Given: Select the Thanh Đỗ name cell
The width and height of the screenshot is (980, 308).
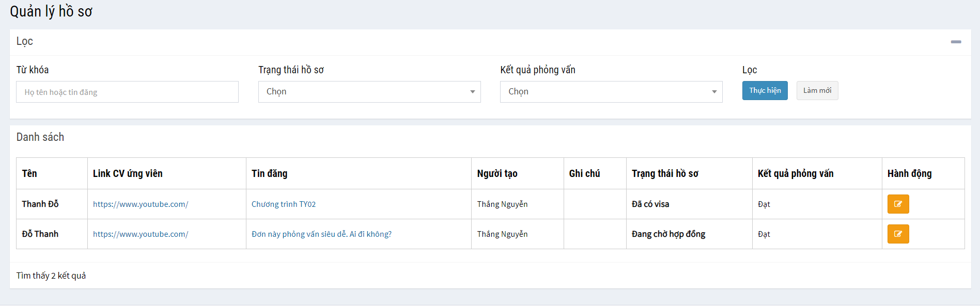Looking at the screenshot, I should click(40, 204).
